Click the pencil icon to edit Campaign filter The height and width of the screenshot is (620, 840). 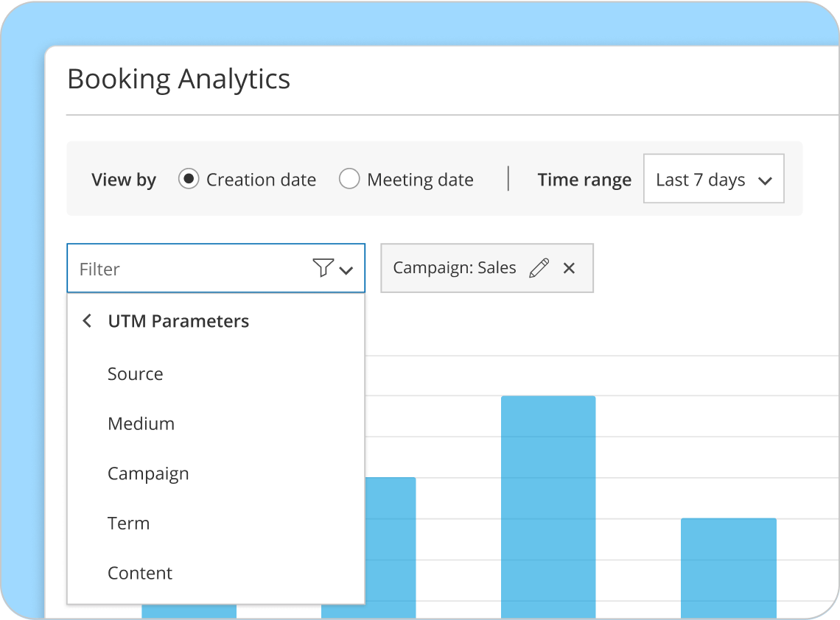(539, 267)
